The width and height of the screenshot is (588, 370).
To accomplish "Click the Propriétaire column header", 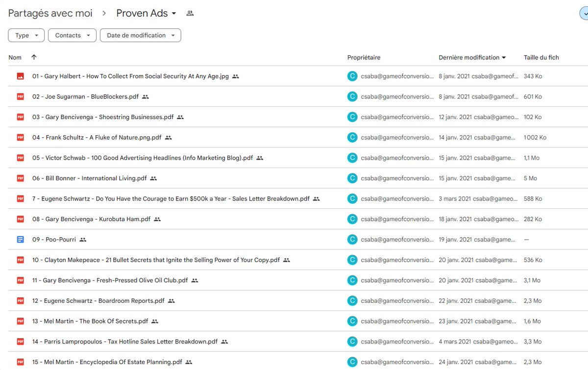I will pos(364,57).
